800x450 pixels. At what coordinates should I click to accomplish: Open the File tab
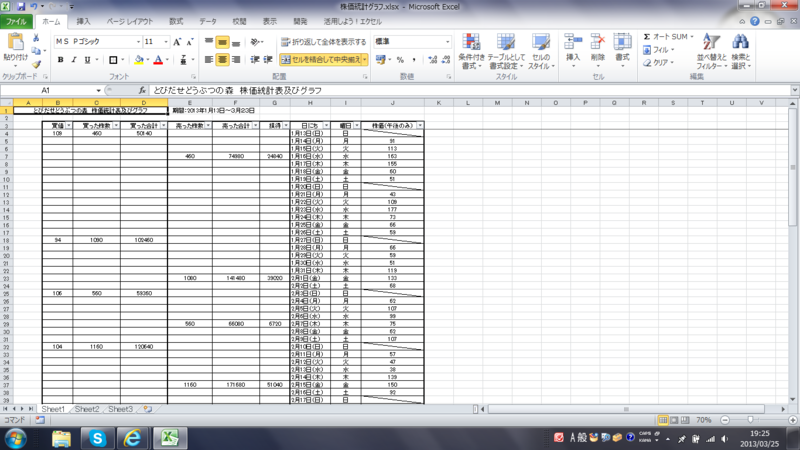coord(16,21)
